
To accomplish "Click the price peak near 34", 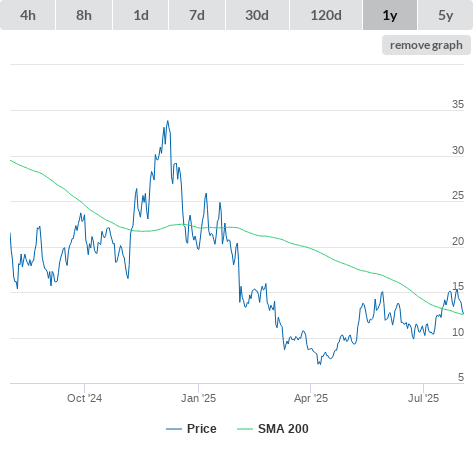I will click(x=168, y=121).
